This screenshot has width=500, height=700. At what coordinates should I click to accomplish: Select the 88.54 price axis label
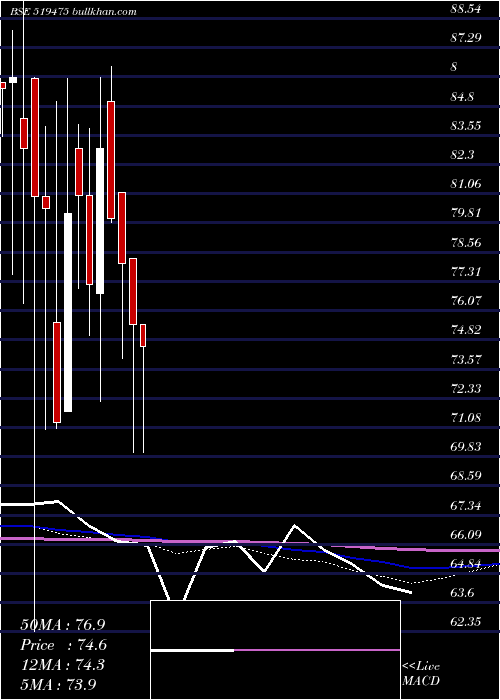[x=466, y=8]
